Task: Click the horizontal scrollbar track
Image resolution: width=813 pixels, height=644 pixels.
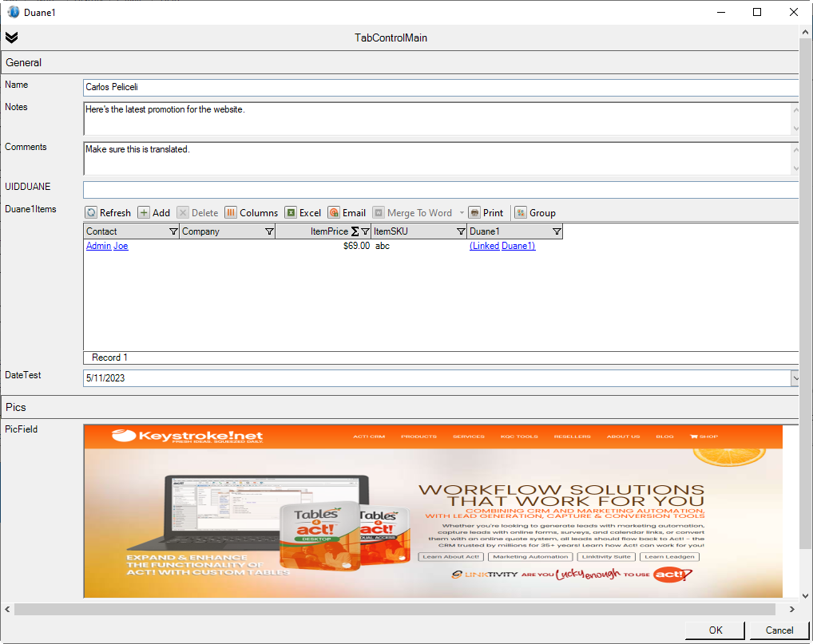Action: (x=394, y=610)
